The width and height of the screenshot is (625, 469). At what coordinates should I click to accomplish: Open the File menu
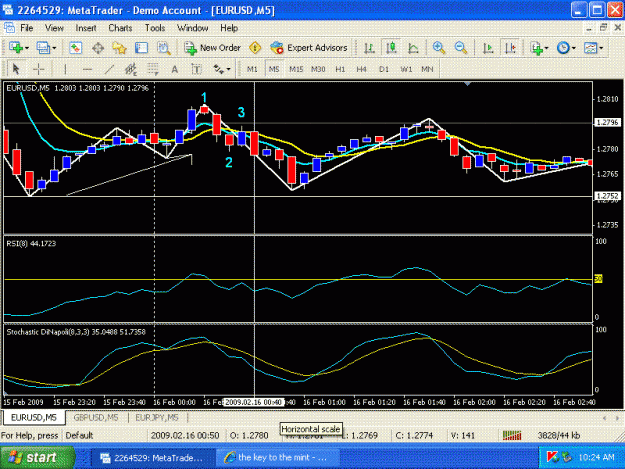point(27,28)
